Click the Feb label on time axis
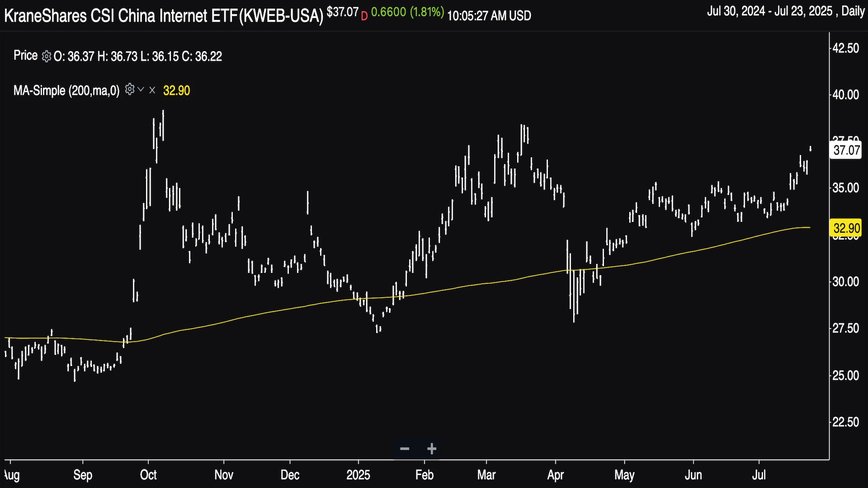 [x=425, y=475]
